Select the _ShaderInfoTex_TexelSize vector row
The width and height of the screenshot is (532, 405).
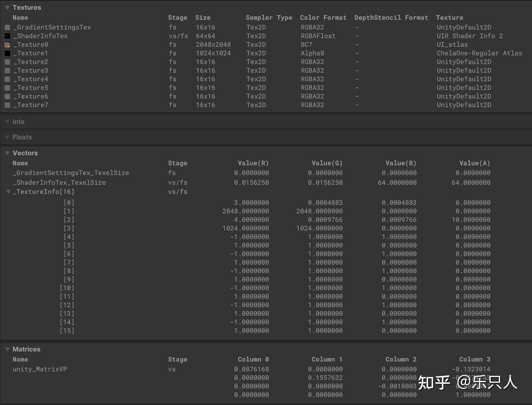click(59, 182)
